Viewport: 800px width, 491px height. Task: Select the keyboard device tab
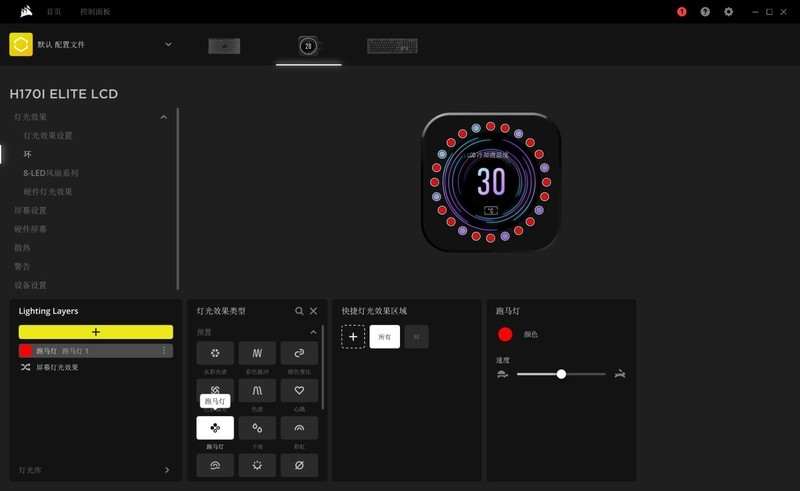coord(392,46)
